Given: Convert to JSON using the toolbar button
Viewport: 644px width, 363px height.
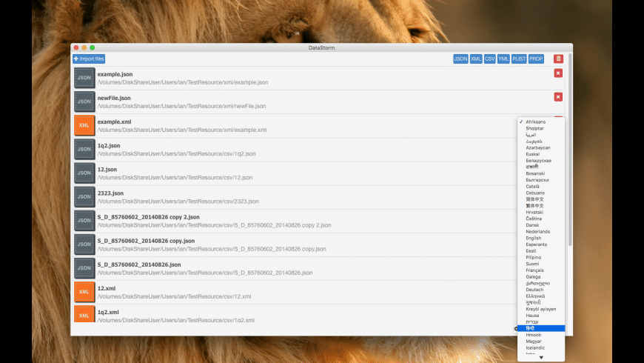Looking at the screenshot, I should click(x=460, y=59).
